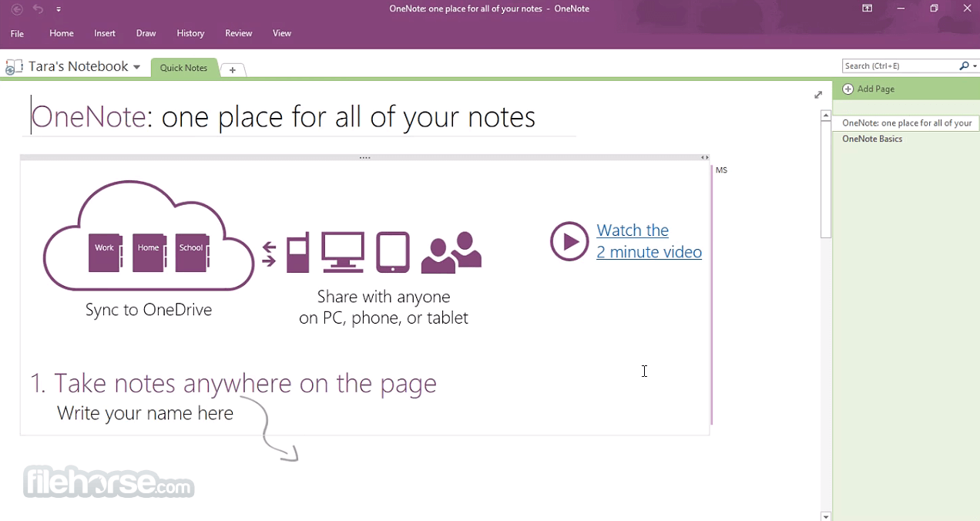Expand page to full view arrow icon

tap(818, 95)
